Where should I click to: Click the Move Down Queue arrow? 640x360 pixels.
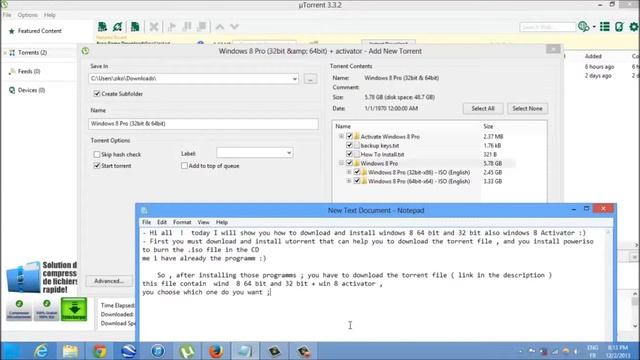[x=234, y=27]
